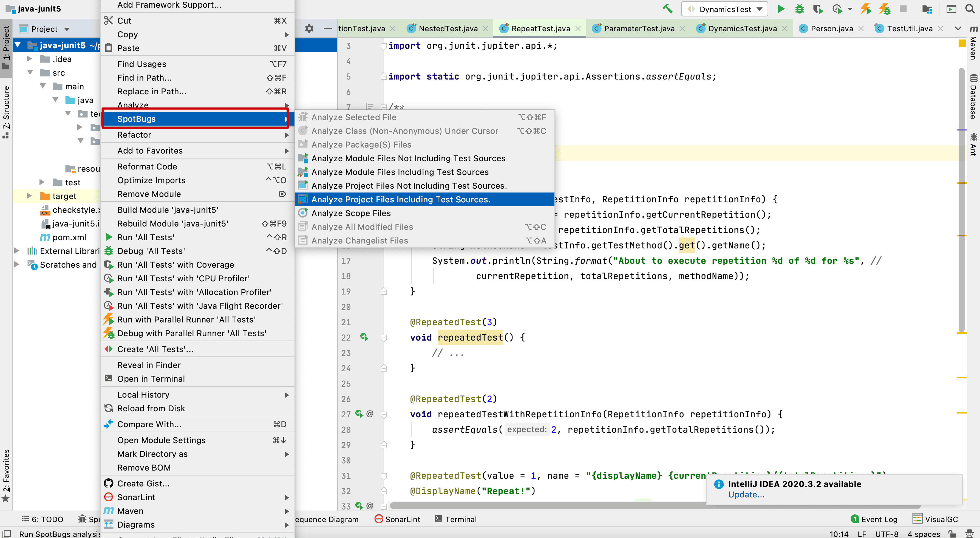Screen dimensions: 980x538
Task: Click Run with Coverage toolbar icon
Action: point(818,9)
